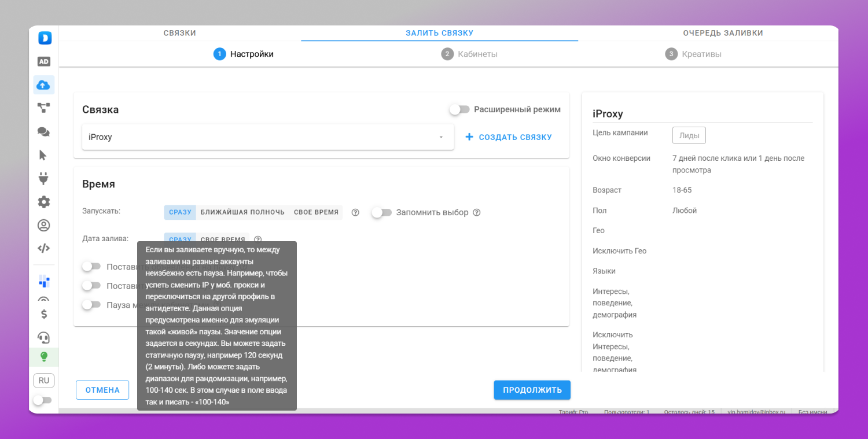This screenshot has width=868, height=439.
Task: Click the blue D logo in sidebar
Action: (x=45, y=38)
